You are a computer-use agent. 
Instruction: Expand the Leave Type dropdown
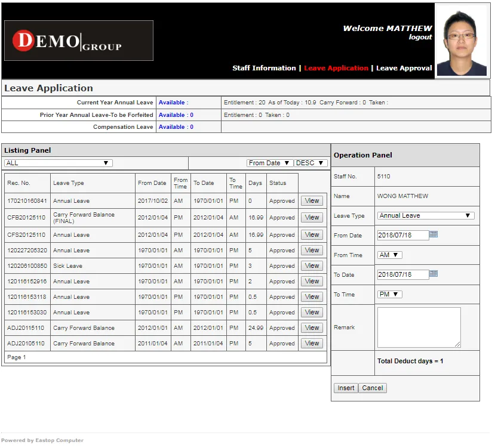click(x=426, y=215)
